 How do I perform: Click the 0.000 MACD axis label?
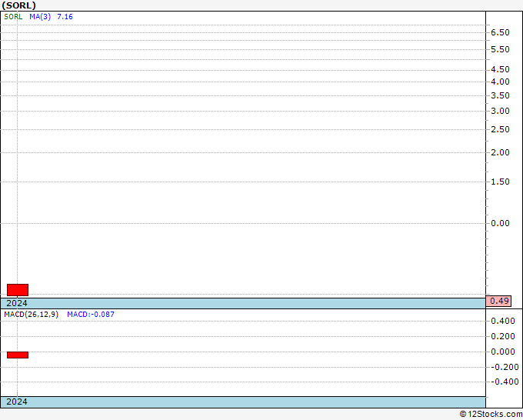pos(503,352)
